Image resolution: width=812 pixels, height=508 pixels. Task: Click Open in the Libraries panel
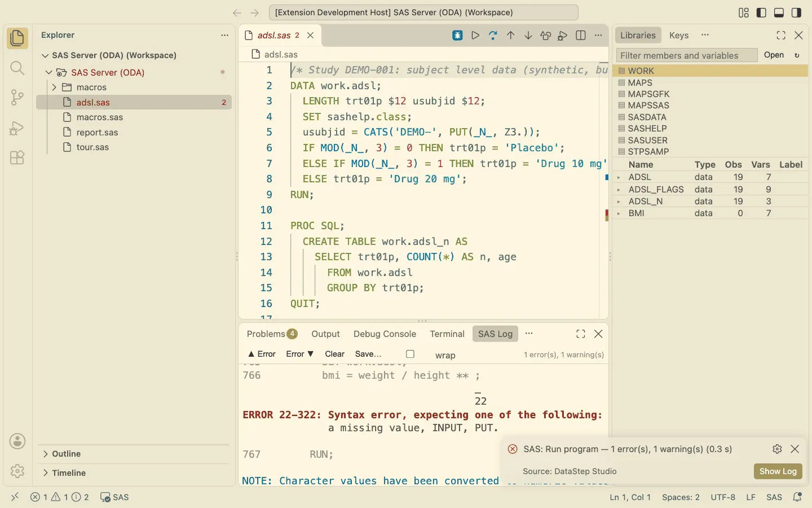(x=774, y=55)
